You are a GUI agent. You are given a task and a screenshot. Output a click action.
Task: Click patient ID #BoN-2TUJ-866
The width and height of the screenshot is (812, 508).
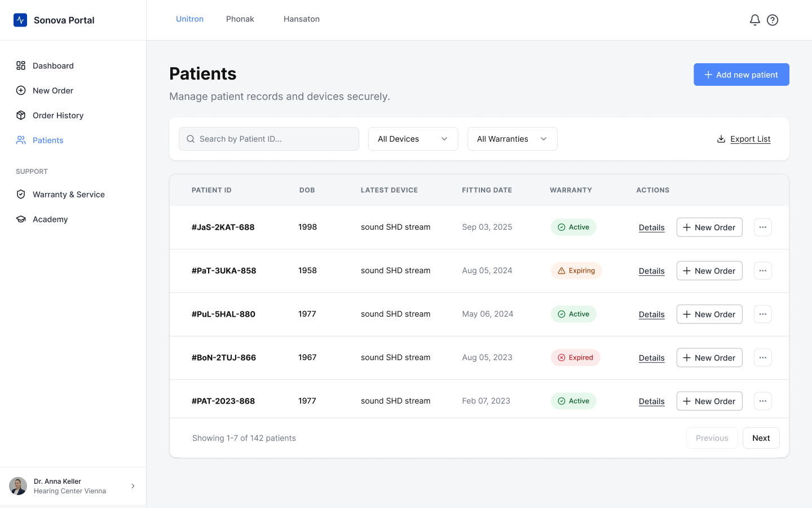[224, 358]
